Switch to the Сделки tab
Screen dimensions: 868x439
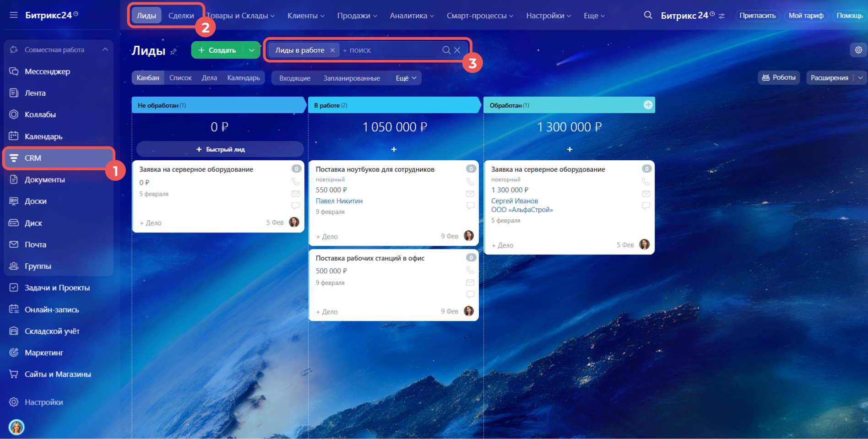coord(181,16)
